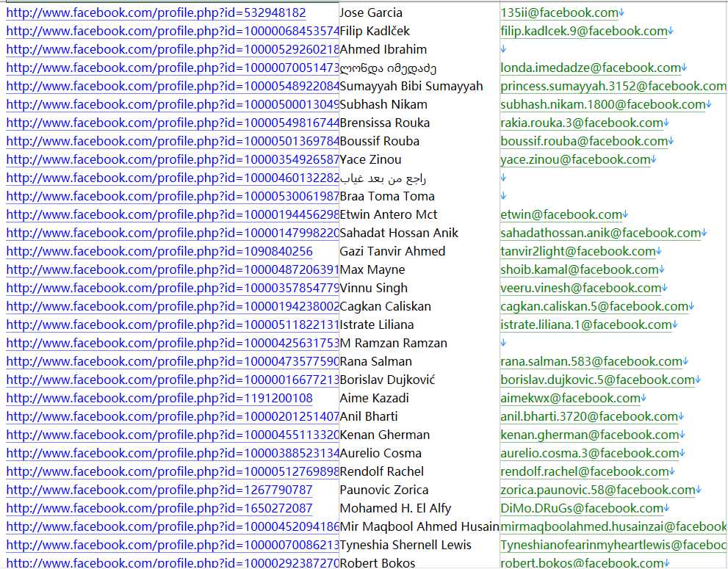This screenshot has width=728, height=569.
Task: Click email princess.sumayyah.3152@facebook.com
Action: tap(613, 87)
